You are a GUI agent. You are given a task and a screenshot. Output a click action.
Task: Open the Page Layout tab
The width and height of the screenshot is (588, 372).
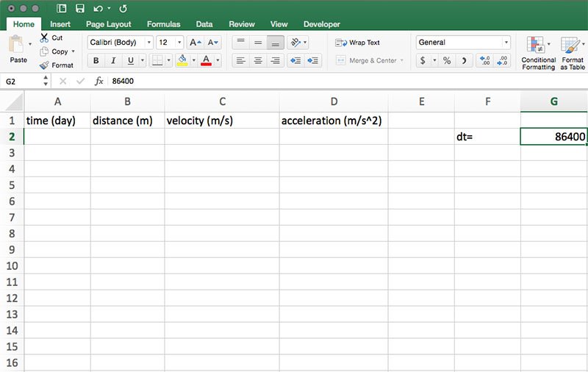108,24
